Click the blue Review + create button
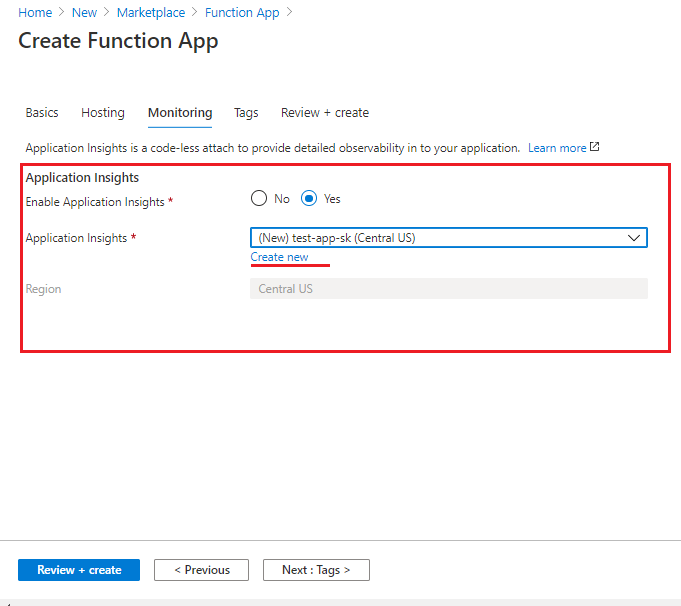The height and width of the screenshot is (606, 681). [79, 570]
